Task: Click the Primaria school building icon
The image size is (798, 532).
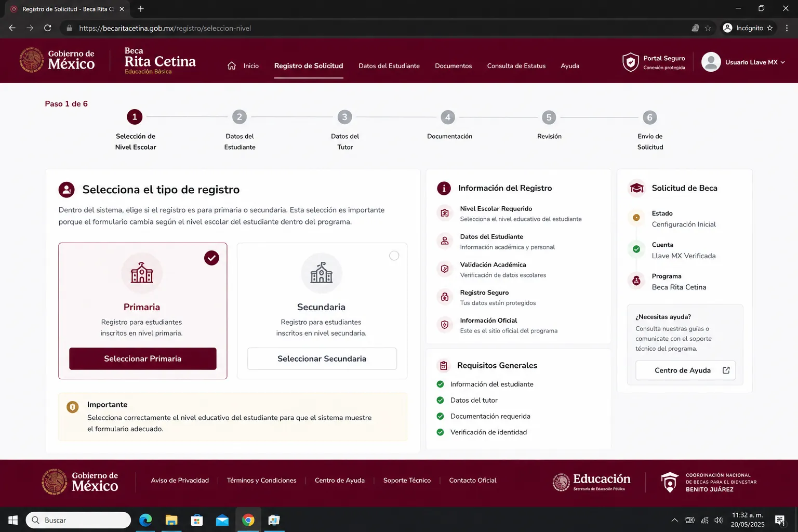Action: coord(142,273)
